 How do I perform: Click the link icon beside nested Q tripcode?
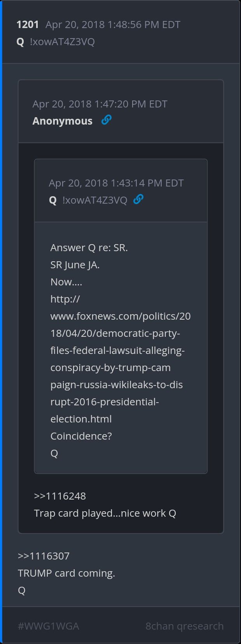point(138,199)
